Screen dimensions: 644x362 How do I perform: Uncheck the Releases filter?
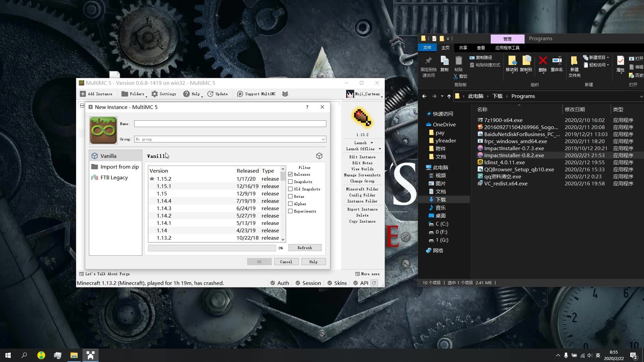(290, 174)
